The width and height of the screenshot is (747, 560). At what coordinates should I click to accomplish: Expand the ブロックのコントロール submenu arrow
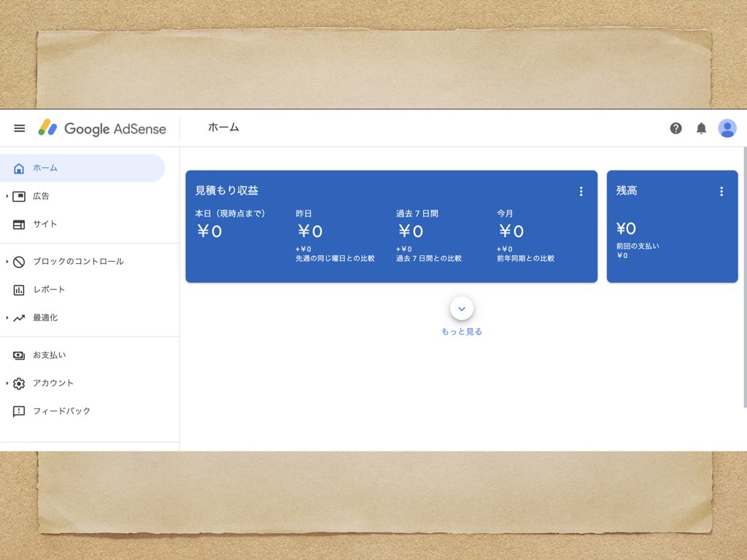click(7, 262)
